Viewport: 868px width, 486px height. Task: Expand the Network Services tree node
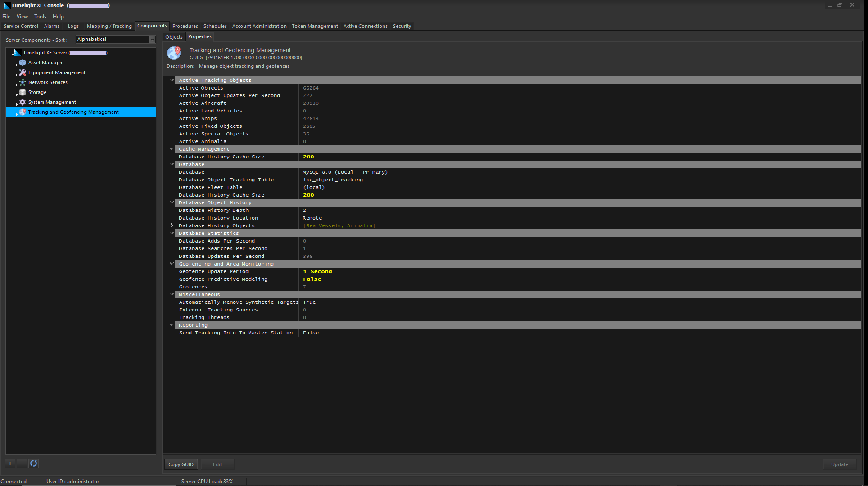16,84
